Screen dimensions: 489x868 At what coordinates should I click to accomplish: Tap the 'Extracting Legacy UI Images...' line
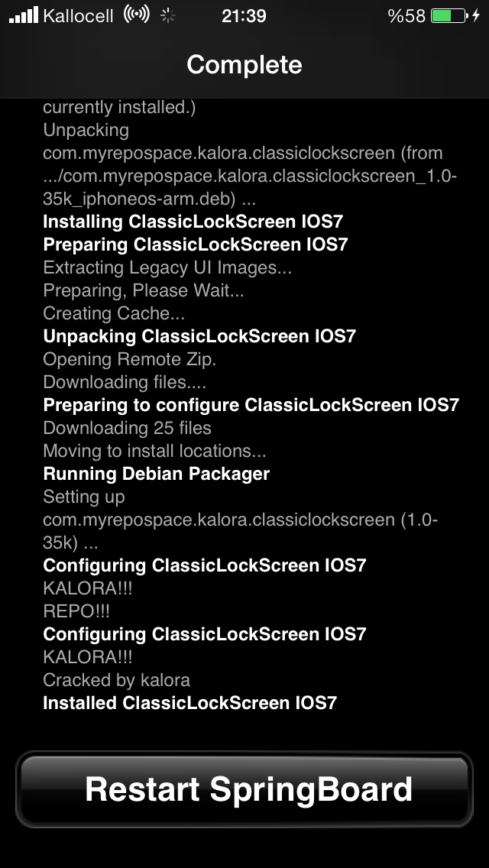click(x=167, y=268)
